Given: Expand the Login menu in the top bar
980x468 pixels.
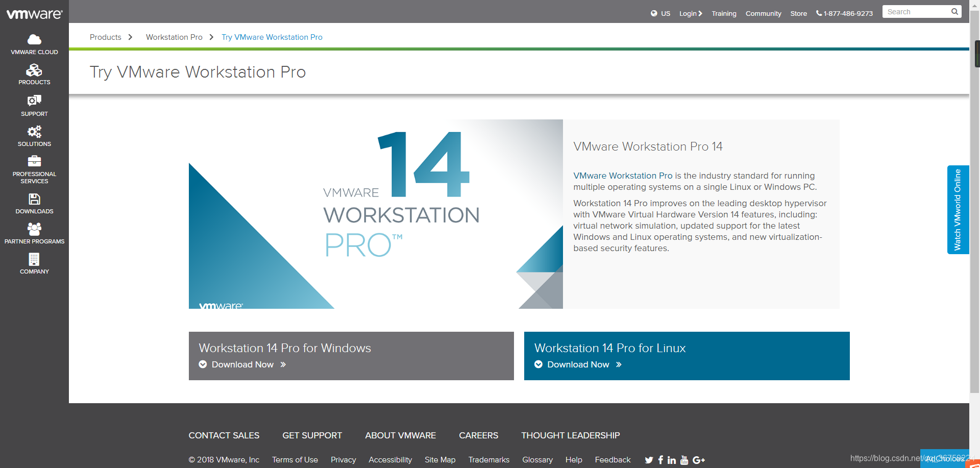Looking at the screenshot, I should tap(691, 13).
